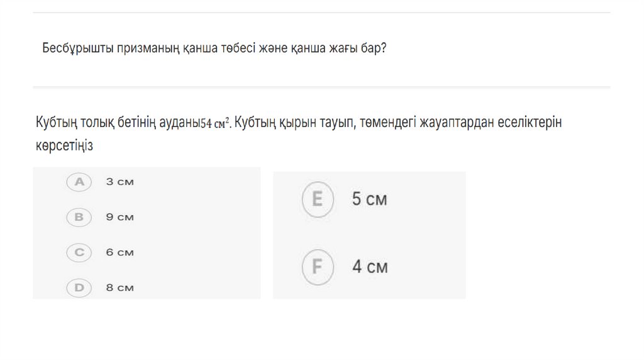This screenshot has width=644, height=361.
Task: Choose the "4 см" answer label
Action: click(370, 267)
